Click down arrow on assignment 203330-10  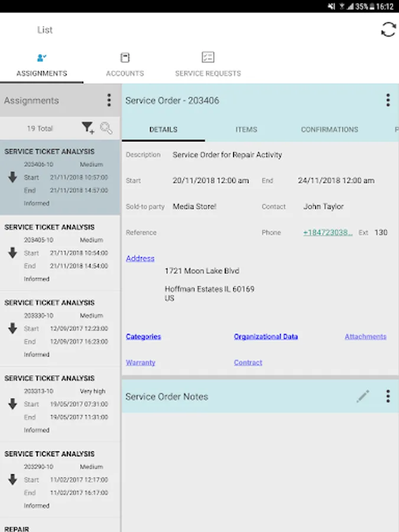pyautogui.click(x=12, y=329)
